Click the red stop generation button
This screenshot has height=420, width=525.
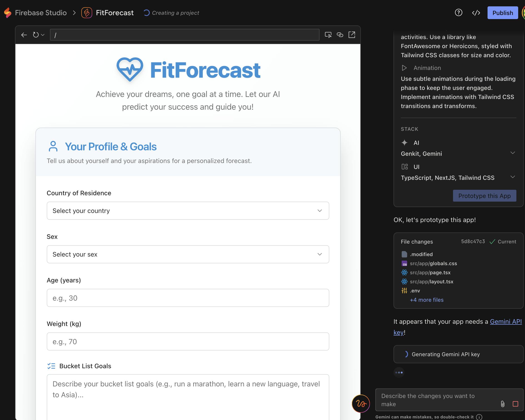click(x=515, y=404)
